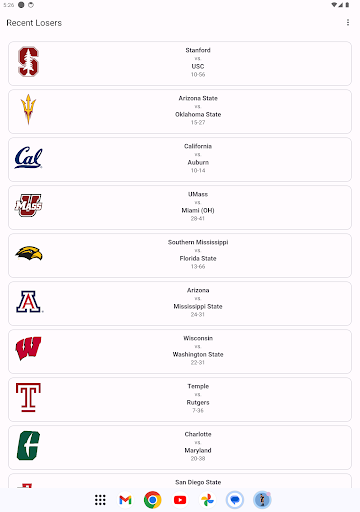Tap the Arizona block A logo
360x512 pixels.
(x=29, y=302)
